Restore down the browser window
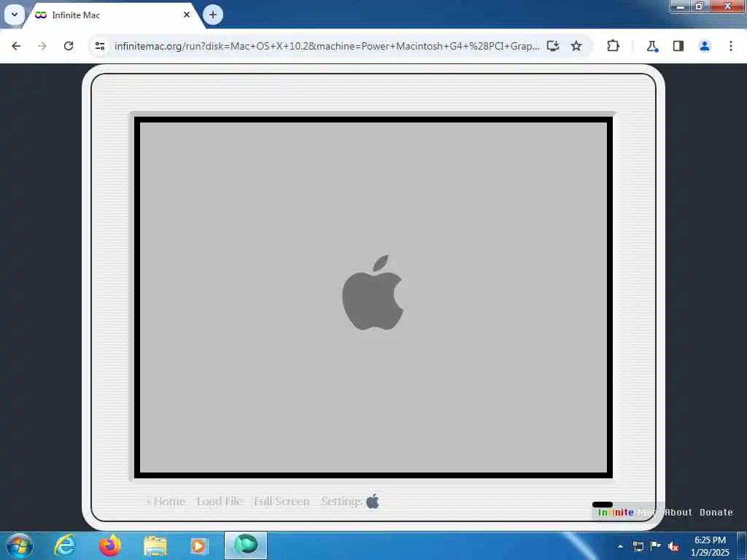Viewport: 747px width, 560px height. 700,6
